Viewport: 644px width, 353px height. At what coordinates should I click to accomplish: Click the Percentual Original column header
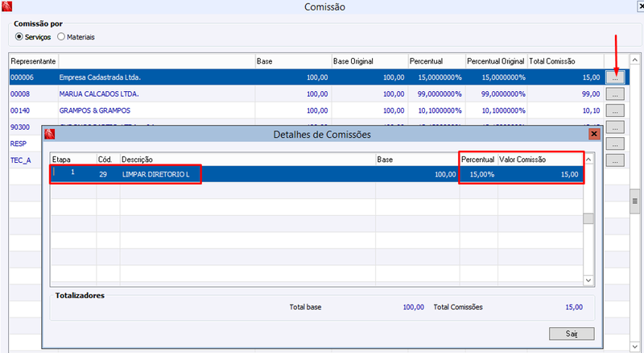click(x=496, y=61)
